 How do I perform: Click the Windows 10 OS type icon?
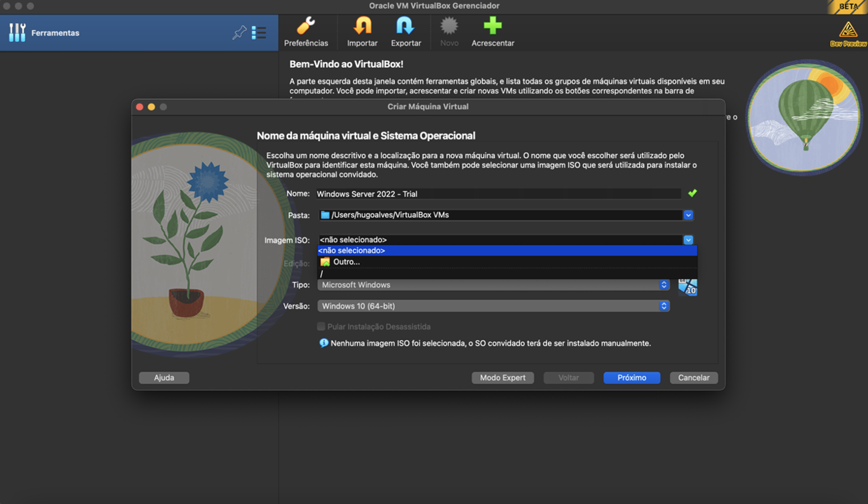click(687, 287)
